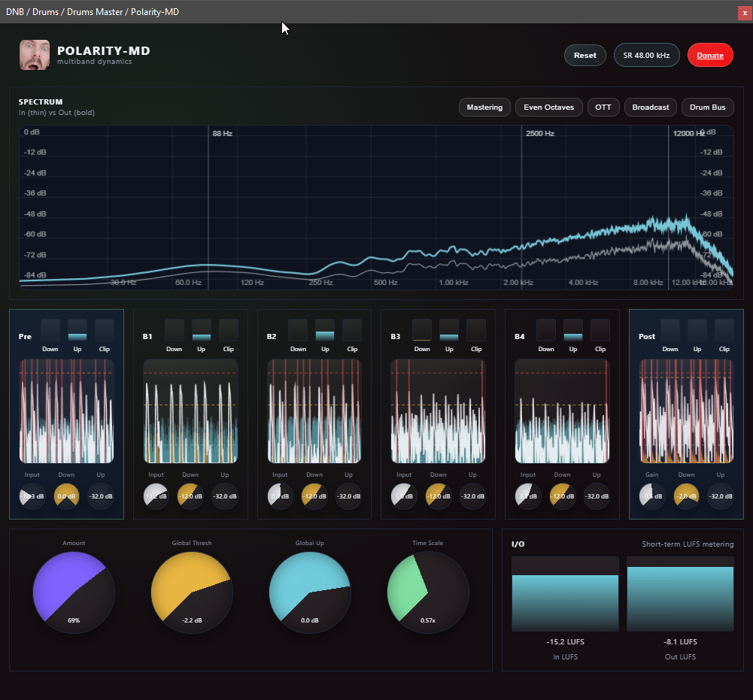This screenshot has height=700, width=753.
Task: Select the OTT preset
Action: coord(603,108)
